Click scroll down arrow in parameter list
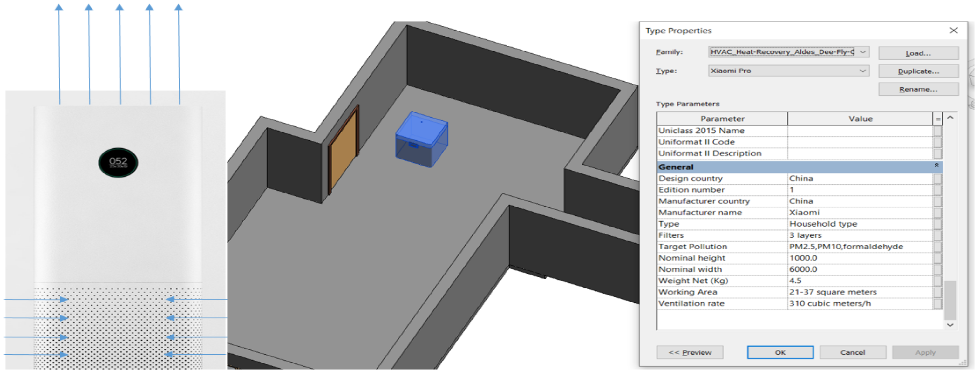The width and height of the screenshot is (980, 373). [x=950, y=325]
